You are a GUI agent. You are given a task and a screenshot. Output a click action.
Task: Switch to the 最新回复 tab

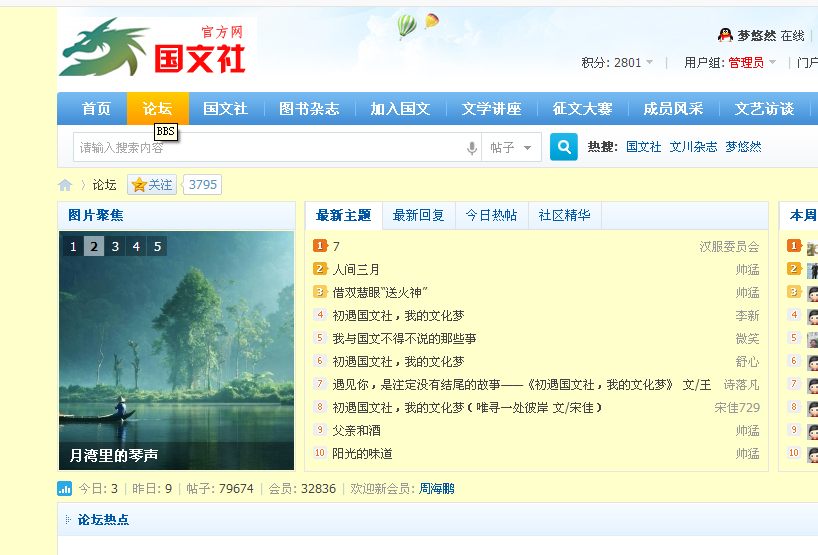tap(418, 215)
